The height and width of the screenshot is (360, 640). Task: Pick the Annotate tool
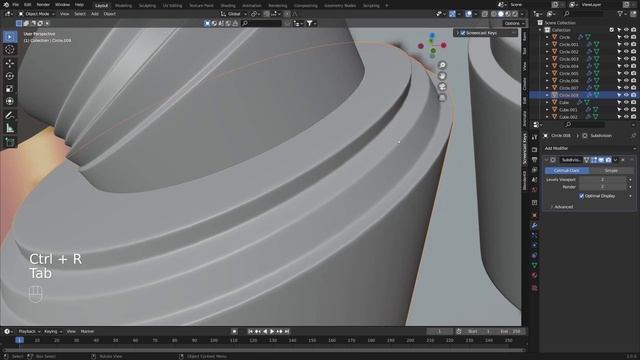[x=10, y=116]
